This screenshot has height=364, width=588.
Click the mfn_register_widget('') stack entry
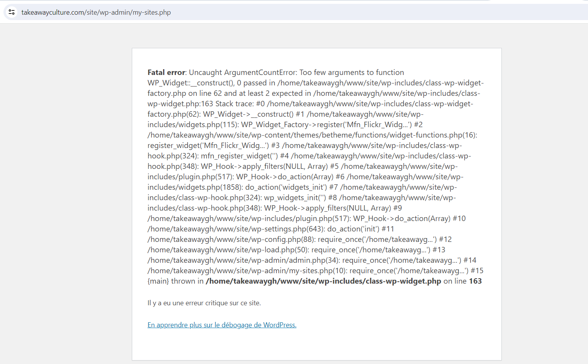tap(239, 156)
